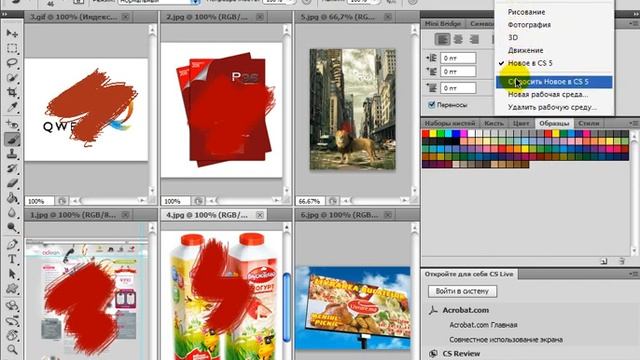Collapse right panels with double-arrow icon
Screen dimensions: 640x360
pyautogui.click(x=635, y=14)
